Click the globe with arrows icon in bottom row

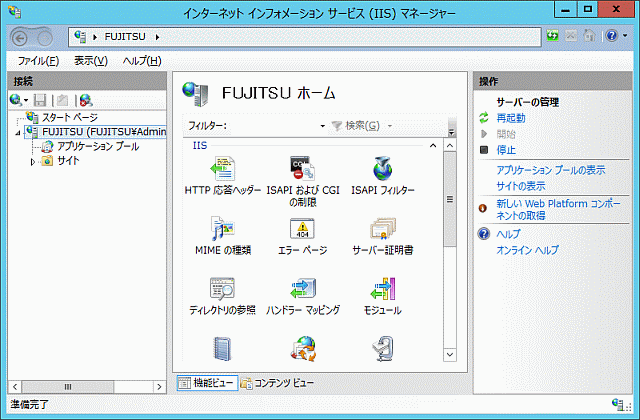(303, 349)
